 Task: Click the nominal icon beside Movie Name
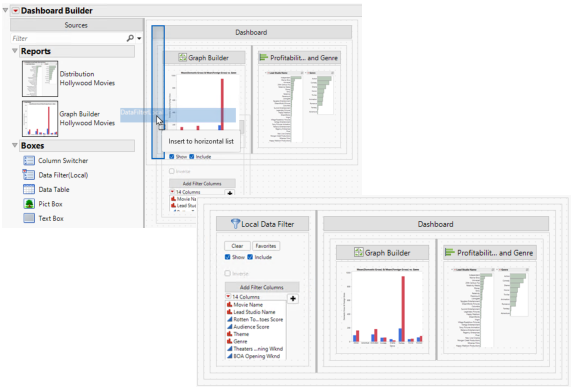(x=230, y=304)
